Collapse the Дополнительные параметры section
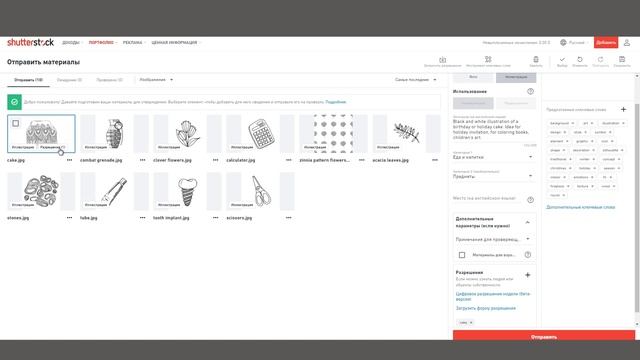Viewport: 640px width, 360px height. [x=527, y=222]
